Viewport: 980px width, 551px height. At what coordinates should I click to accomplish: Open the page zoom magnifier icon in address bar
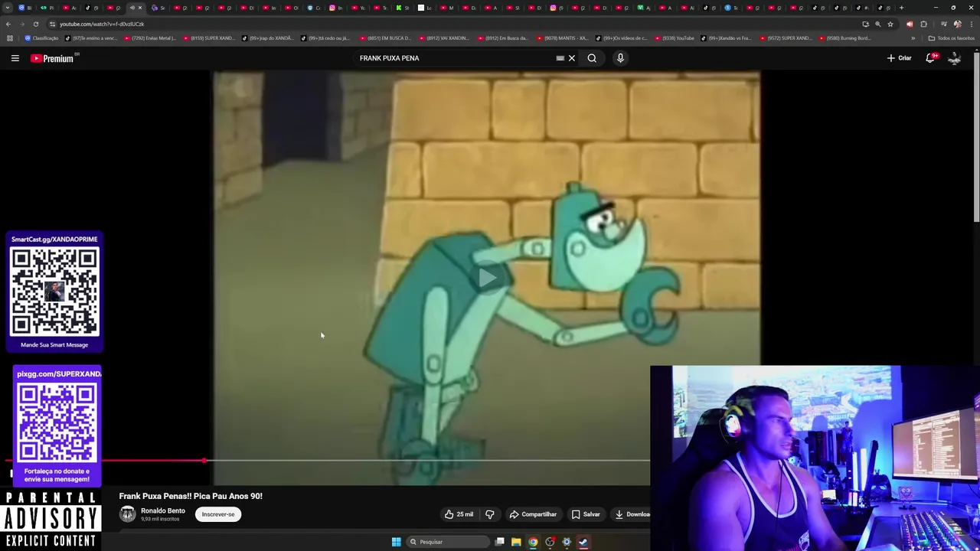click(877, 24)
